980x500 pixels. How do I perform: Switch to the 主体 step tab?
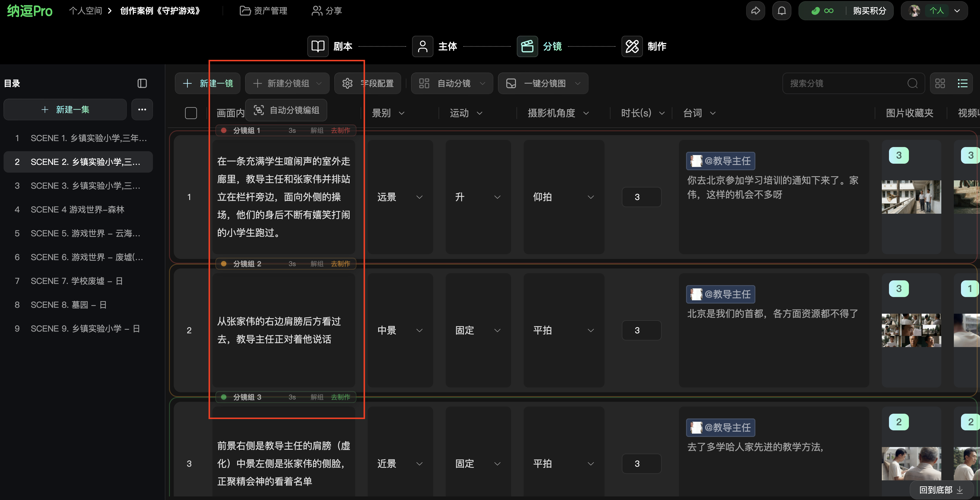click(435, 46)
